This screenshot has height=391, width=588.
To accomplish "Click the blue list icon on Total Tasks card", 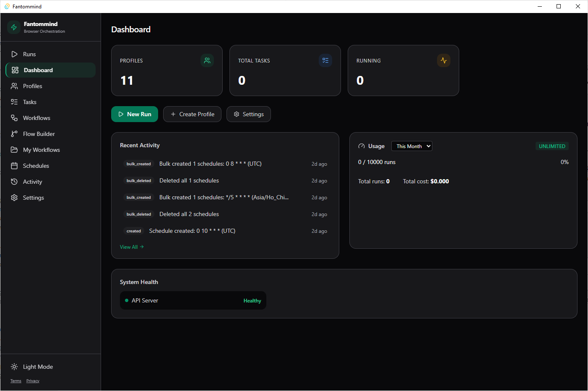I will (x=325, y=60).
